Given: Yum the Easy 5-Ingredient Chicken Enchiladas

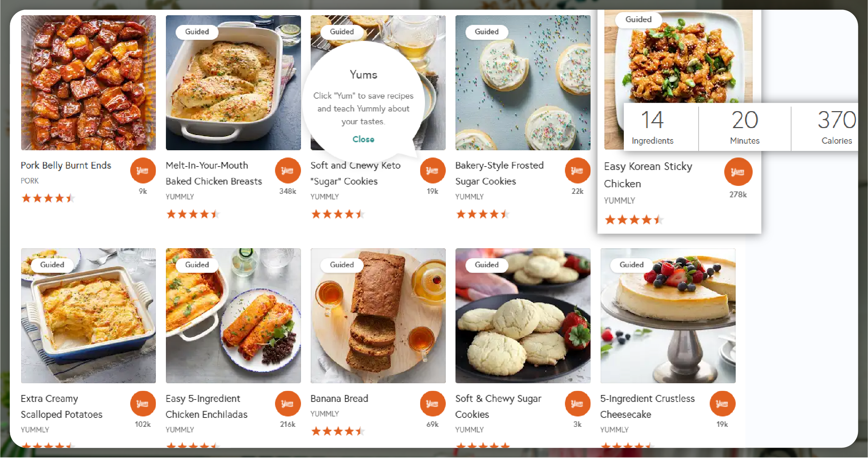Looking at the screenshot, I should point(287,404).
